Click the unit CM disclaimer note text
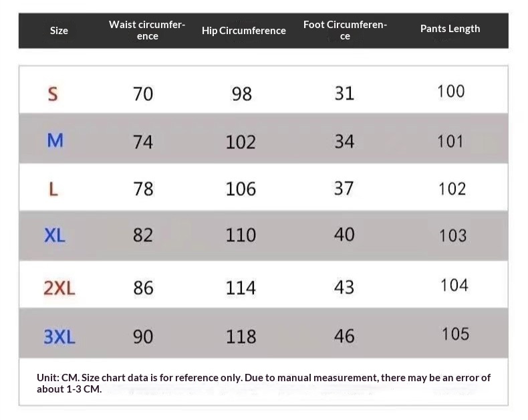This screenshot has width=528, height=420. [x=263, y=383]
